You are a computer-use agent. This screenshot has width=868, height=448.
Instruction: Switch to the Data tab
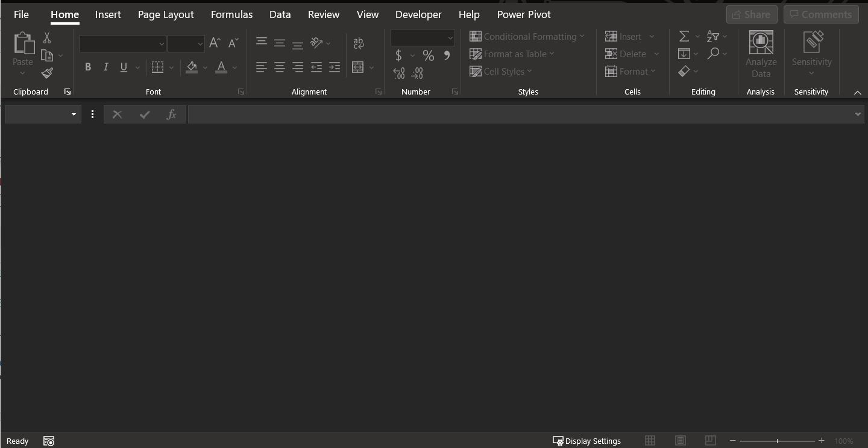click(x=280, y=14)
